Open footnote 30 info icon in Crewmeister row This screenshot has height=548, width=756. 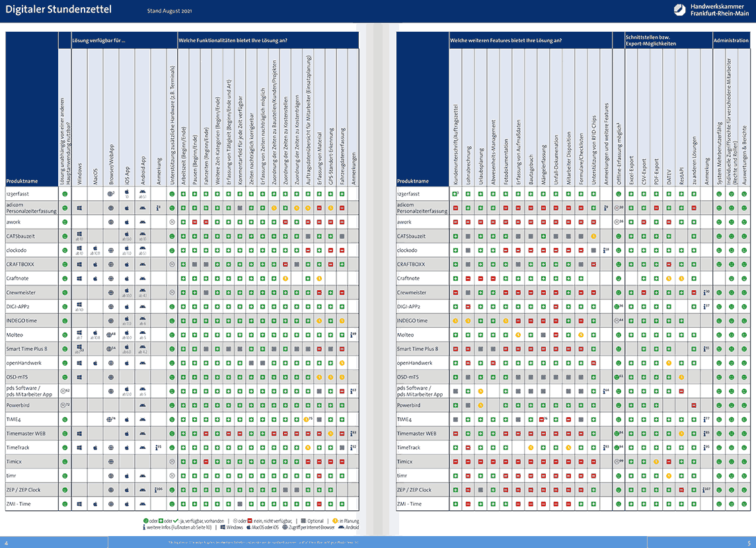tap(706, 293)
